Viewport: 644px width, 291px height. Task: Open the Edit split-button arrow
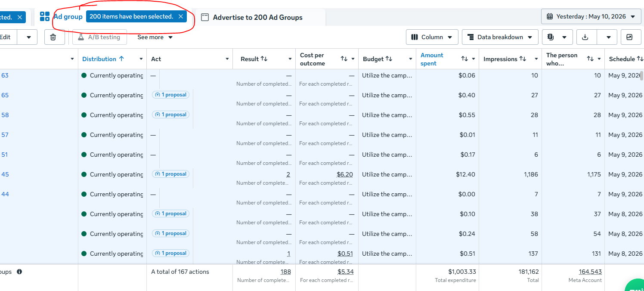pyautogui.click(x=29, y=37)
